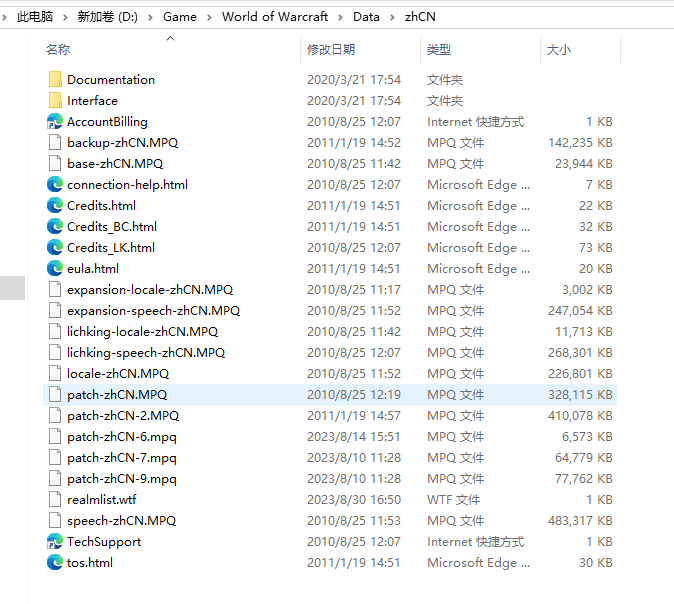Click the TechSupport shortcut icon
Image resolution: width=674 pixels, height=604 pixels.
[55, 542]
